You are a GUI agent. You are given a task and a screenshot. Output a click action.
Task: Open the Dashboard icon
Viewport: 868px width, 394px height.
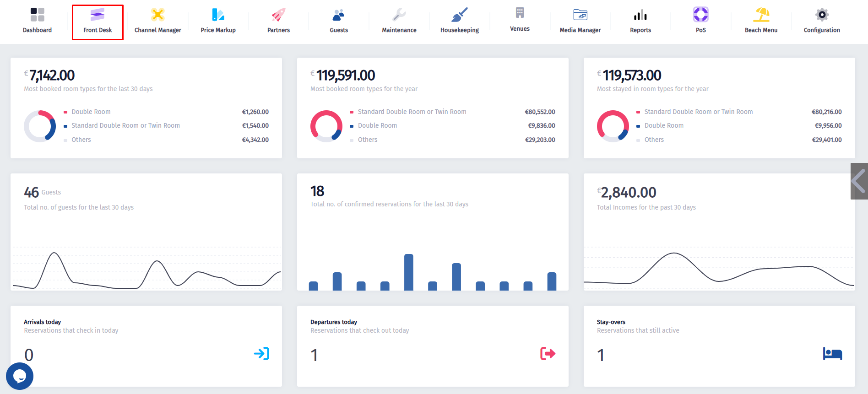[37, 15]
